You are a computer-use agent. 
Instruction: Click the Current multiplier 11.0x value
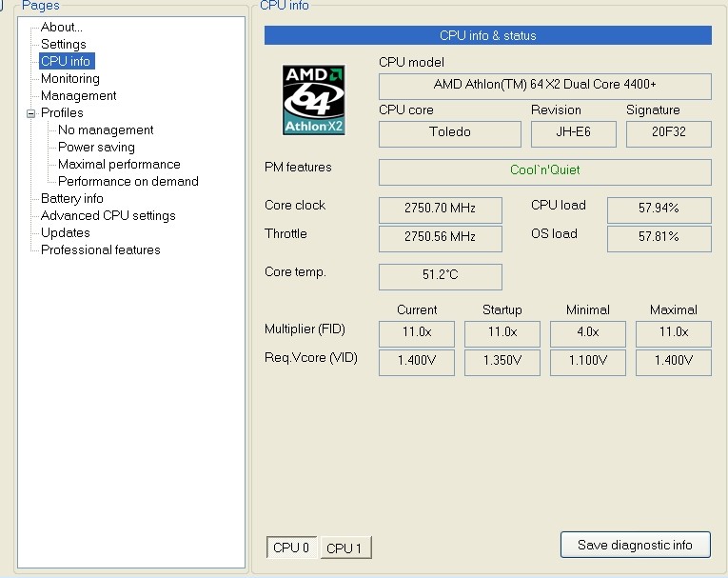click(417, 333)
